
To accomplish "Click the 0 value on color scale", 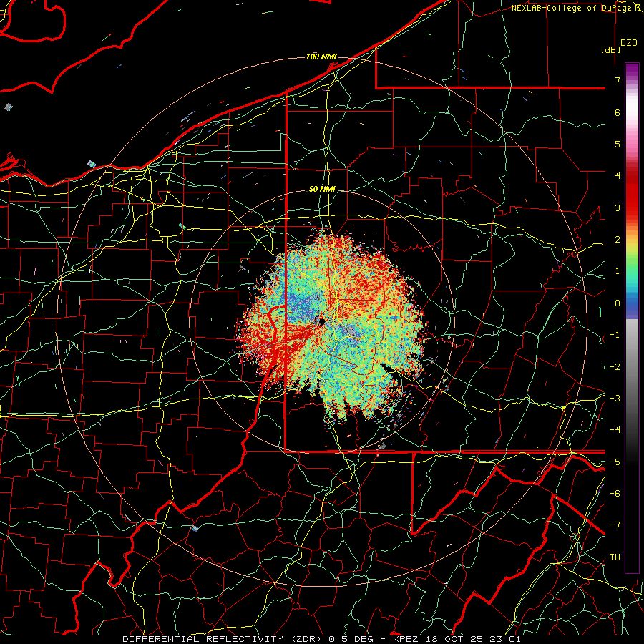I will pos(618,303).
